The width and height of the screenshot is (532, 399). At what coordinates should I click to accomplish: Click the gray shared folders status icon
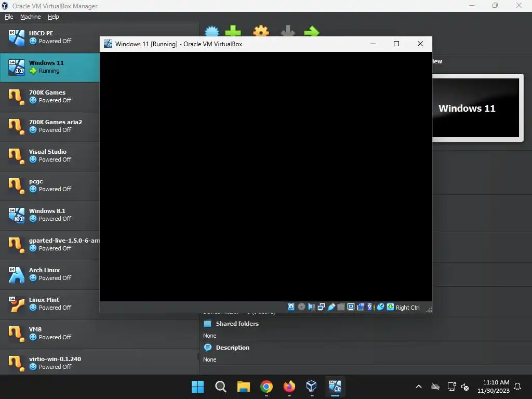[341, 307]
